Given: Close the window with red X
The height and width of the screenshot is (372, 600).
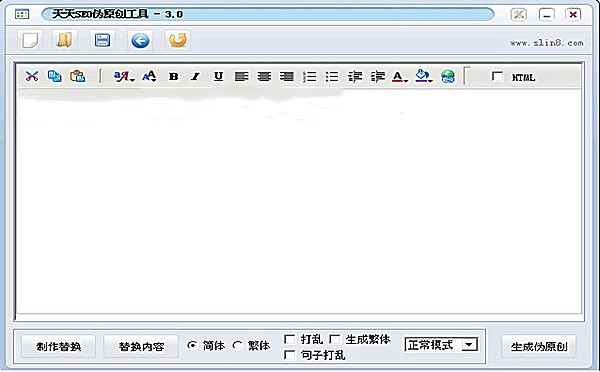Looking at the screenshot, I should coord(573,15).
